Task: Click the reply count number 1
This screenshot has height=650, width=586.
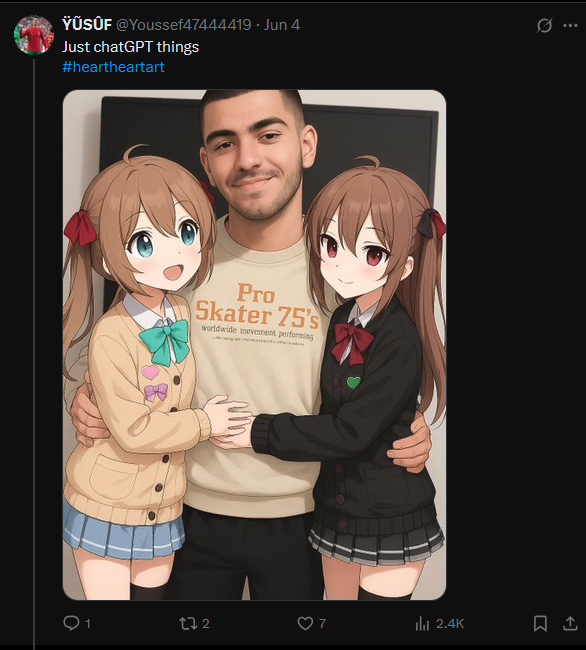Action: coord(88,623)
